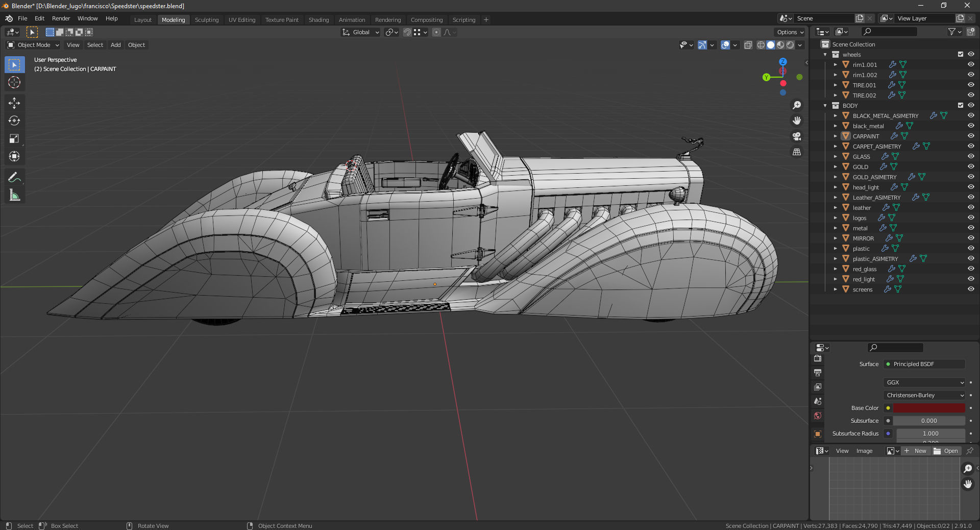Switch to solid viewport shading
This screenshot has height=530, width=980.
[x=771, y=45]
